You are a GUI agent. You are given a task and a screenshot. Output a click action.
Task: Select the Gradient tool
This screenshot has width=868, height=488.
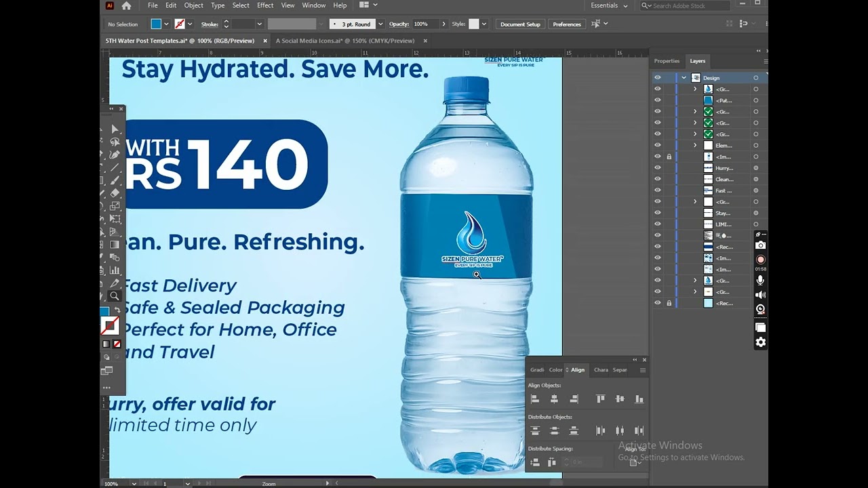click(x=115, y=245)
